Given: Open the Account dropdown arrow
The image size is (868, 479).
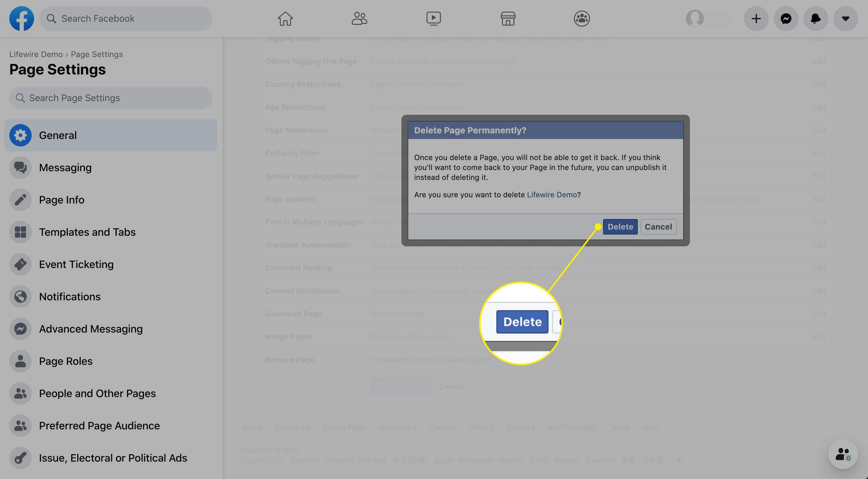Looking at the screenshot, I should point(845,19).
